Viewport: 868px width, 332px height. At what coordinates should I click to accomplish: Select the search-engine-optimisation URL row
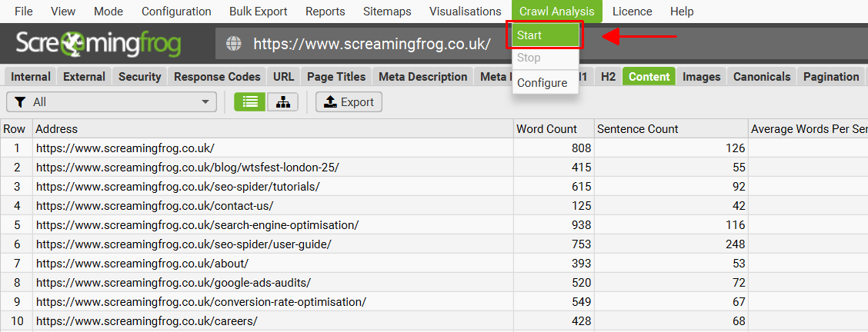point(434,225)
